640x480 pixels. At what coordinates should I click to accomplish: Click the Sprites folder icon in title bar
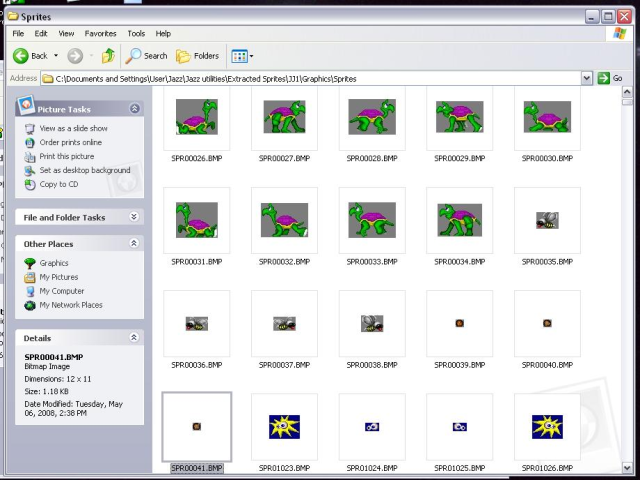(x=13, y=16)
